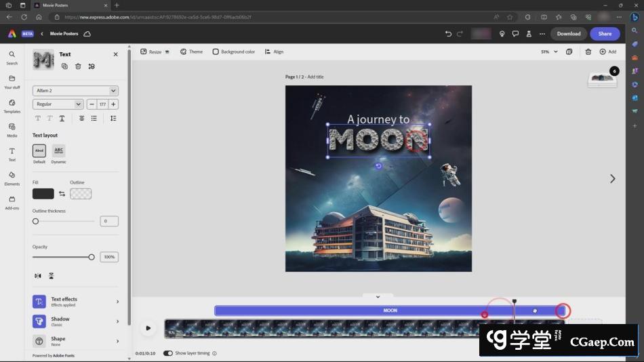Flip the text horizontally
644x362 pixels.
click(x=37, y=276)
